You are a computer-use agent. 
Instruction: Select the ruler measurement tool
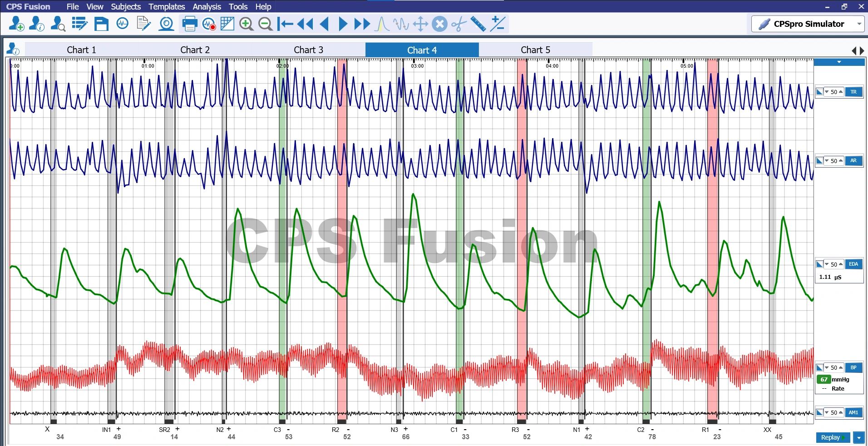[478, 24]
